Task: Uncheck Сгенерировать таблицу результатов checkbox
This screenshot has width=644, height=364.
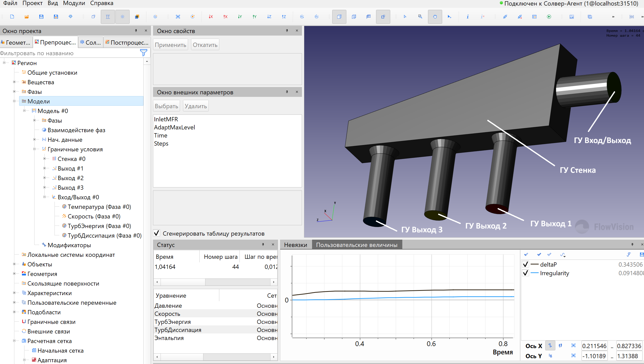Action: tap(157, 233)
